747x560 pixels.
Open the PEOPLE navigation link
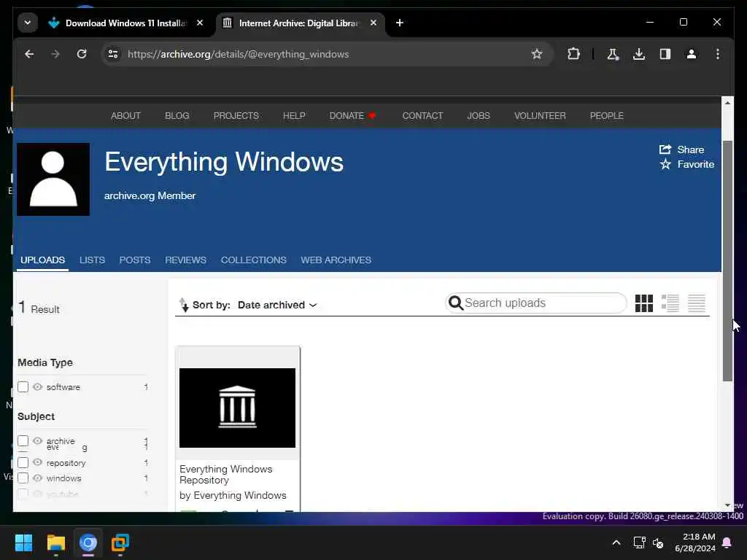tap(606, 116)
